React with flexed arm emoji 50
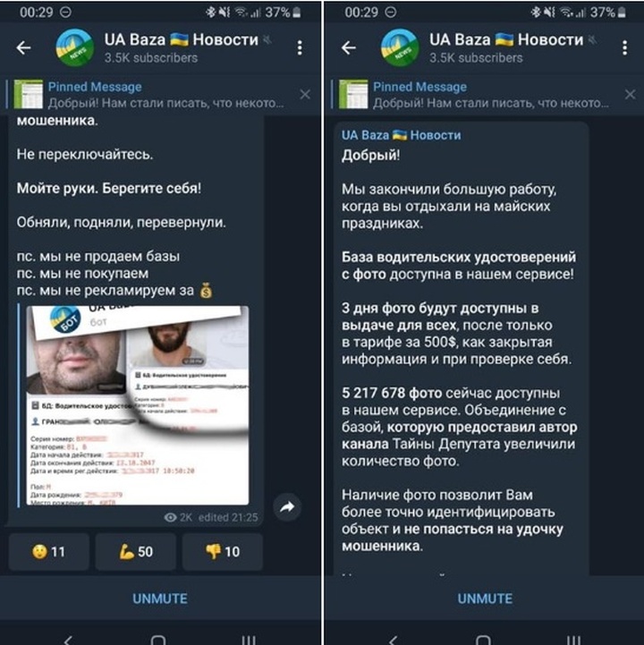The height and width of the screenshot is (645, 644). coord(136,552)
